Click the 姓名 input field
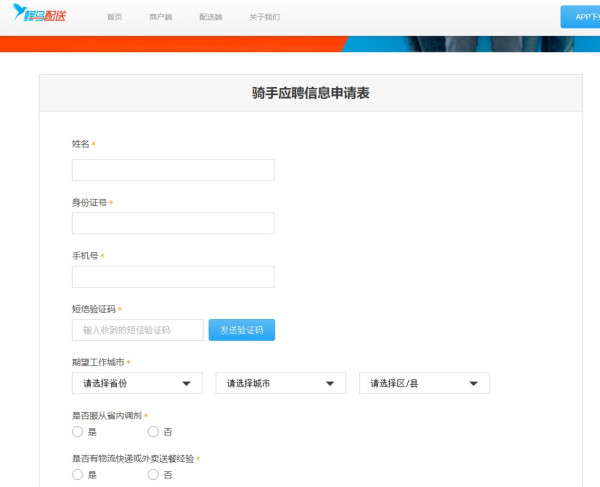The width and height of the screenshot is (600, 487). [x=173, y=170]
